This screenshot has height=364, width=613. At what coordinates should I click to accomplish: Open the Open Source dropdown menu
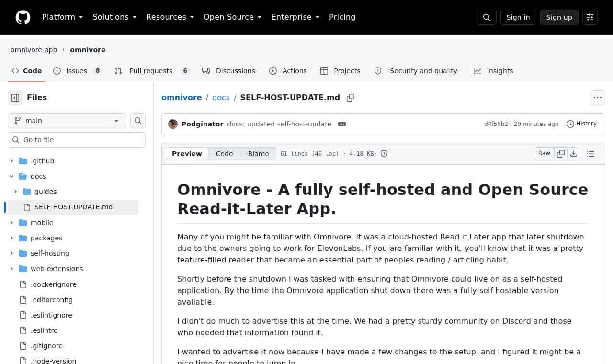(x=232, y=17)
